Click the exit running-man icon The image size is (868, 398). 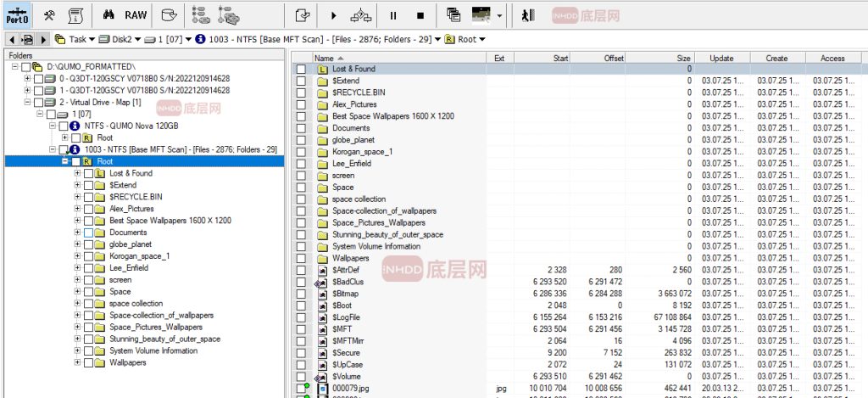point(528,14)
